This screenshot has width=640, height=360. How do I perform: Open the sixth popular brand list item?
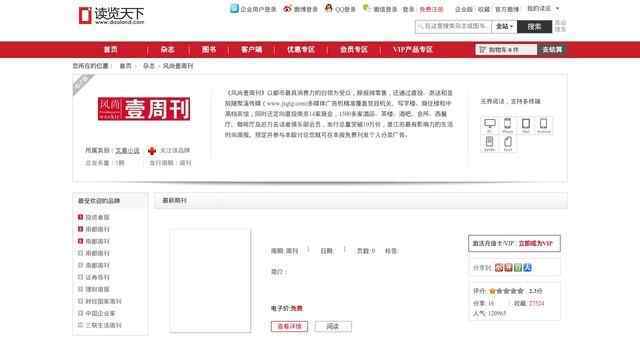[97, 277]
